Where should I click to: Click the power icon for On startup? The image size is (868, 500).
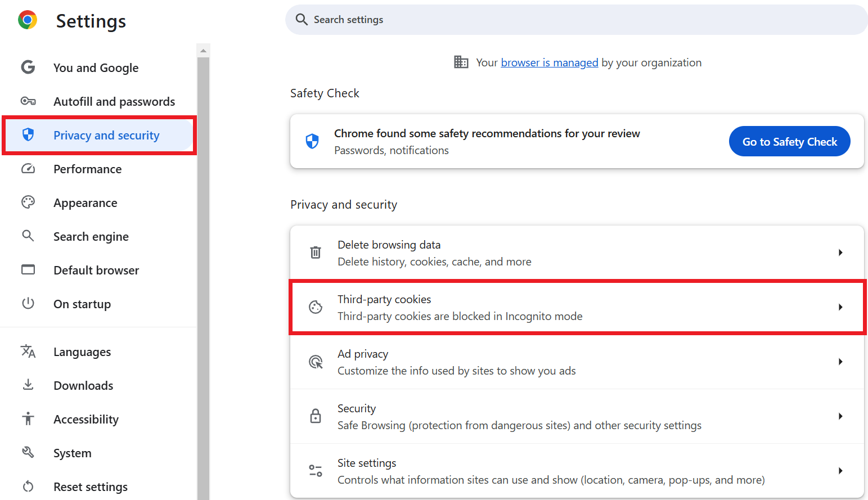28,304
